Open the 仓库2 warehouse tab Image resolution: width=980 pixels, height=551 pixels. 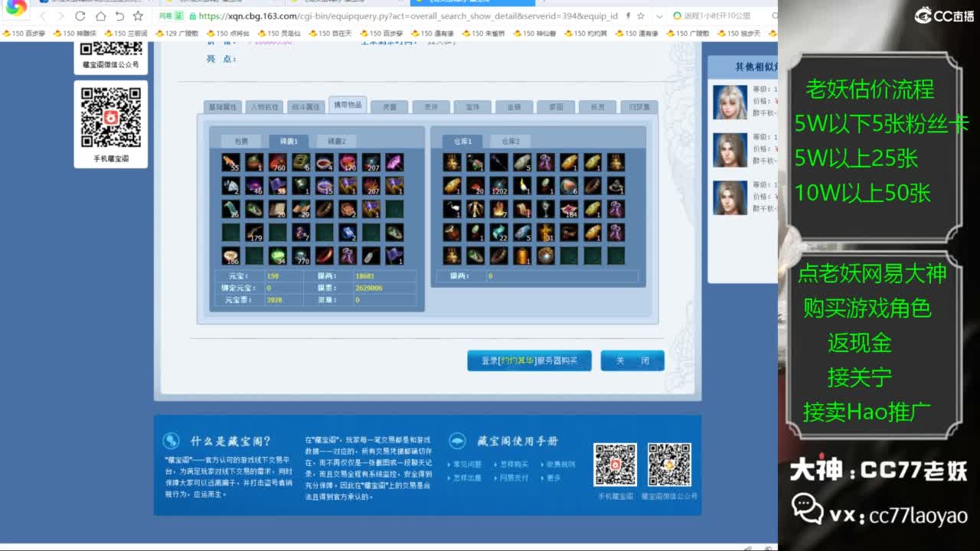click(510, 142)
